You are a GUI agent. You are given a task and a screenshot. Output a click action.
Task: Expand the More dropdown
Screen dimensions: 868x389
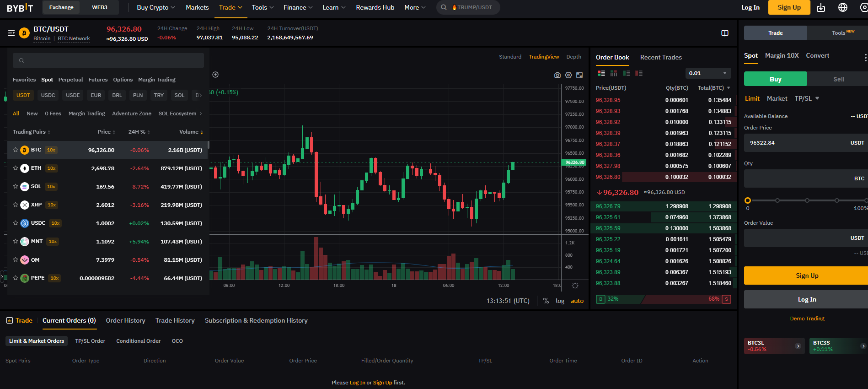click(415, 7)
